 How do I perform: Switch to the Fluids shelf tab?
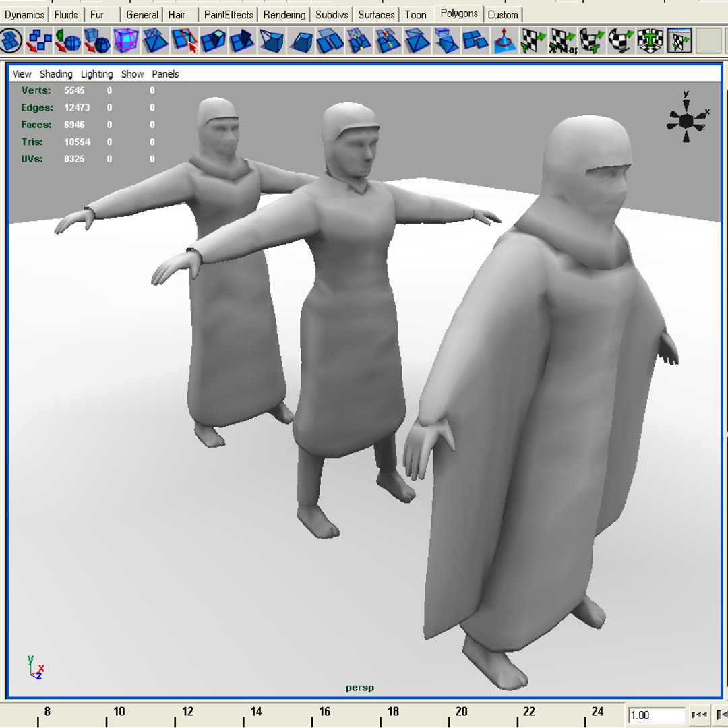(66, 15)
